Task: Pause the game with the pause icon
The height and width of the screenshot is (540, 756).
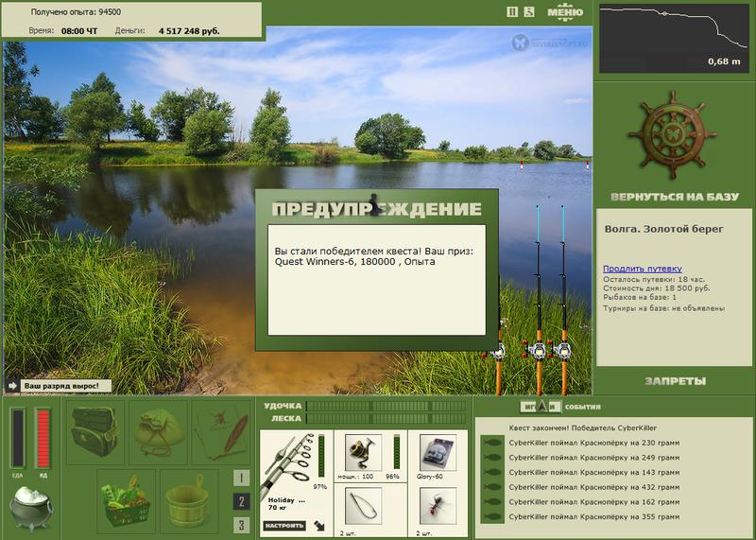Action: (x=512, y=11)
